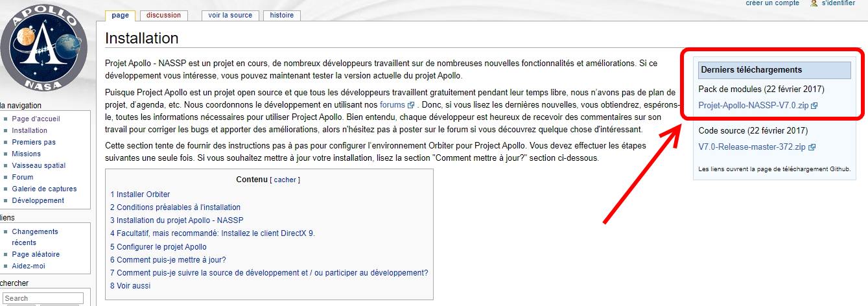Open the 'histoire' tab
This screenshot has width=868, height=306.
point(281,15)
